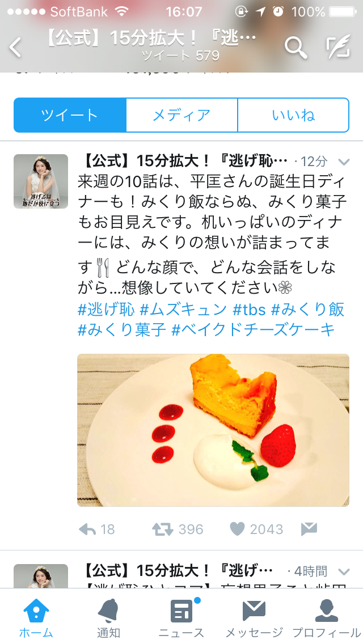Screen dimensions: 363x644
Task: Go to ホーム home tab
Action: [36, 618]
